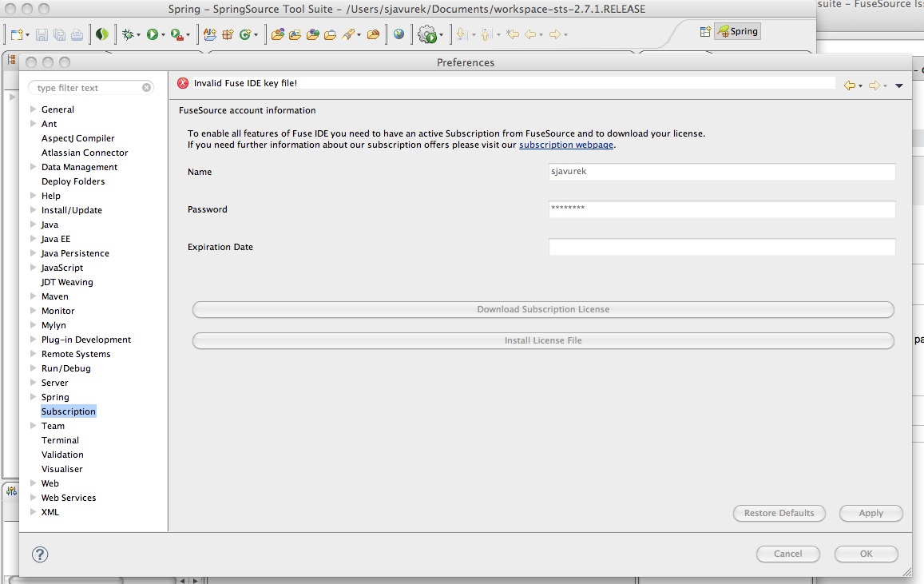The width and height of the screenshot is (924, 584).
Task: Click the New Java Package icon
Action: tap(228, 35)
